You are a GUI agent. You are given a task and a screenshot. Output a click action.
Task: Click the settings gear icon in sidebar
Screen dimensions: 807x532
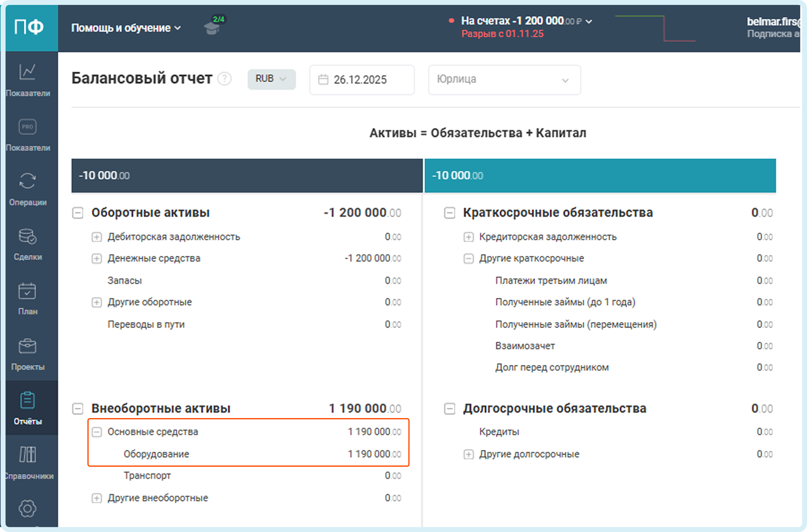pyautogui.click(x=27, y=508)
